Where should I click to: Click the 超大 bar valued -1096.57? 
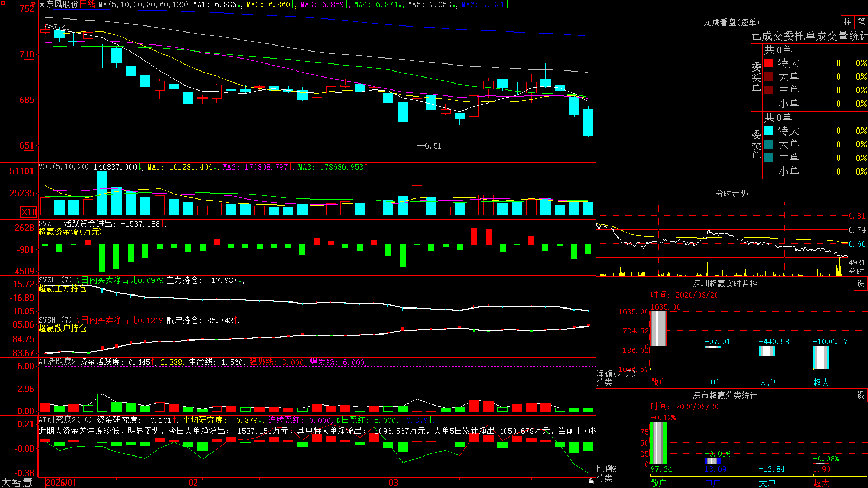(821, 358)
